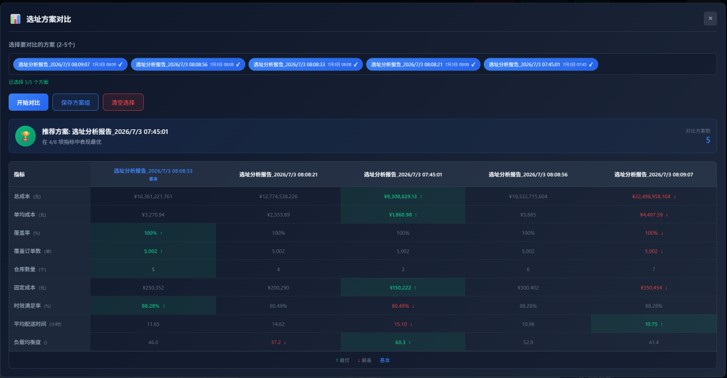This screenshot has width=727, height=378.
Task: Click the green ¥1,860.98 cost per order cell
Action: pos(403,215)
